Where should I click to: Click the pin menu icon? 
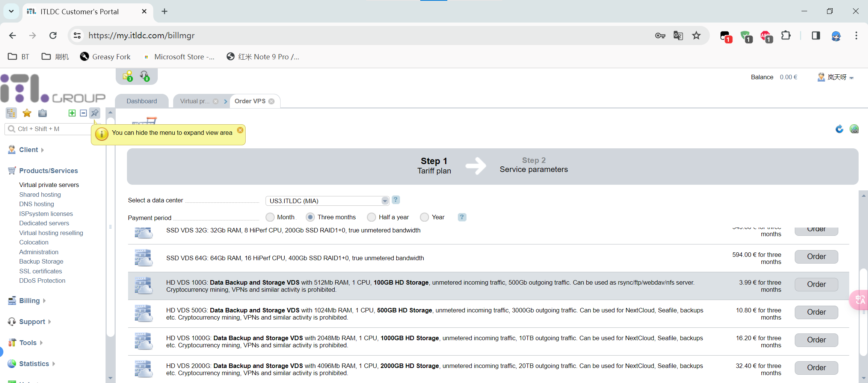click(95, 113)
